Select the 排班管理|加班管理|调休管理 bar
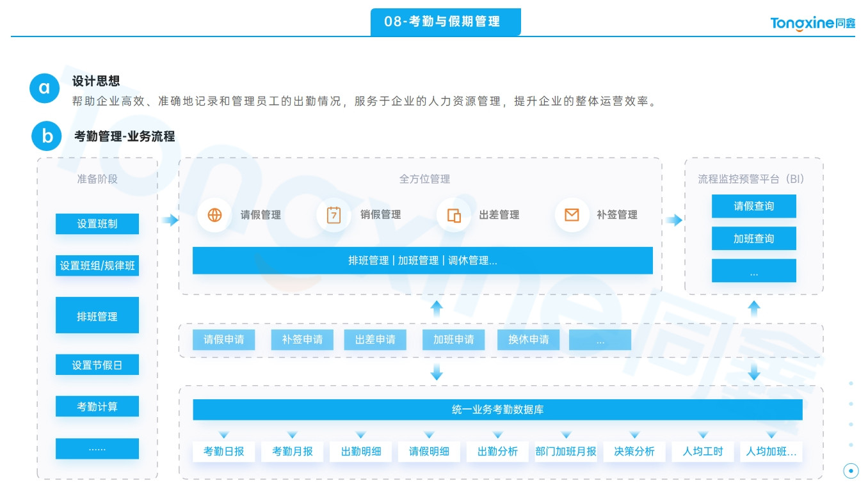The image size is (868, 492). tap(422, 260)
